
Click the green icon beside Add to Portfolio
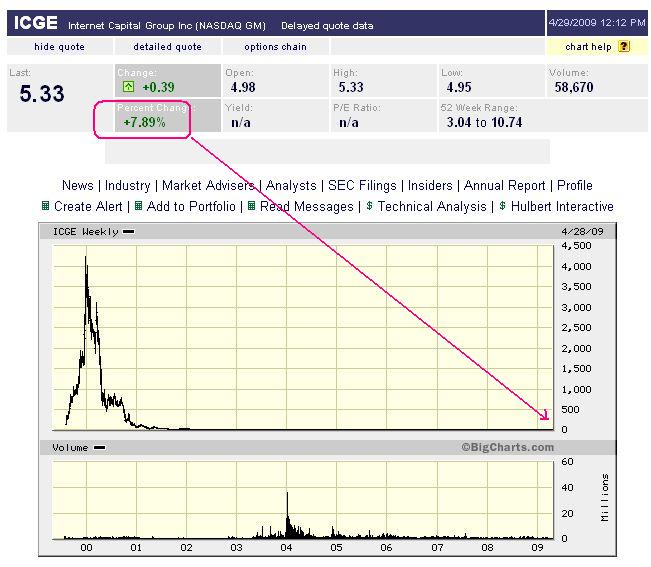point(139,205)
